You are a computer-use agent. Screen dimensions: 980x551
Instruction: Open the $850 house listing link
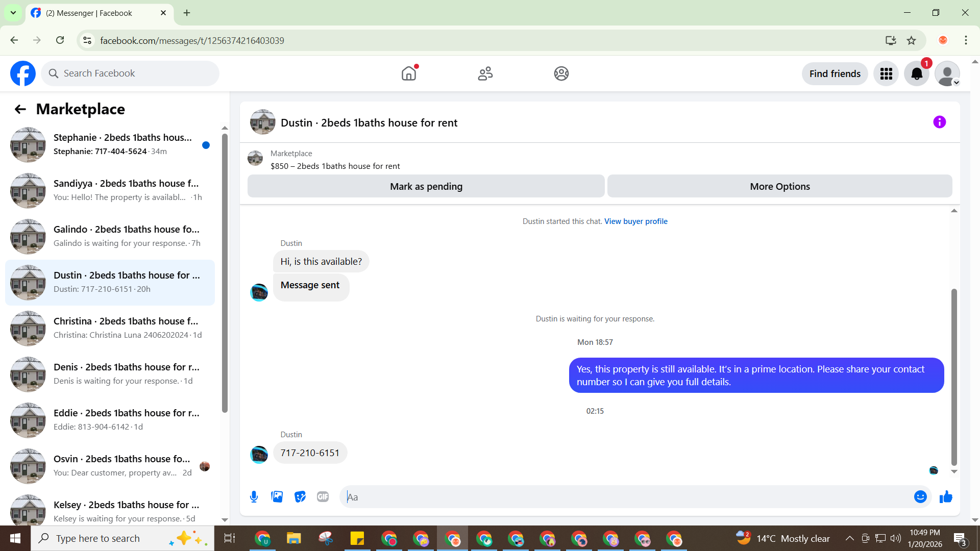tap(335, 166)
